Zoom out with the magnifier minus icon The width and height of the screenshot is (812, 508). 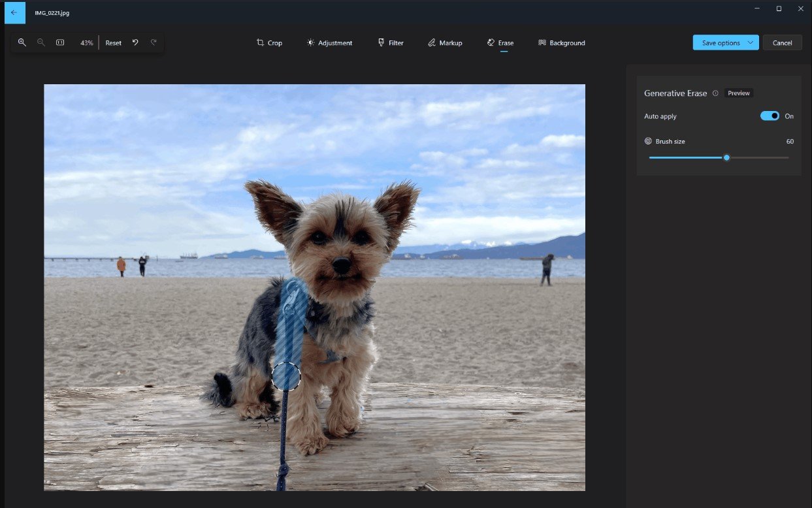coord(41,42)
